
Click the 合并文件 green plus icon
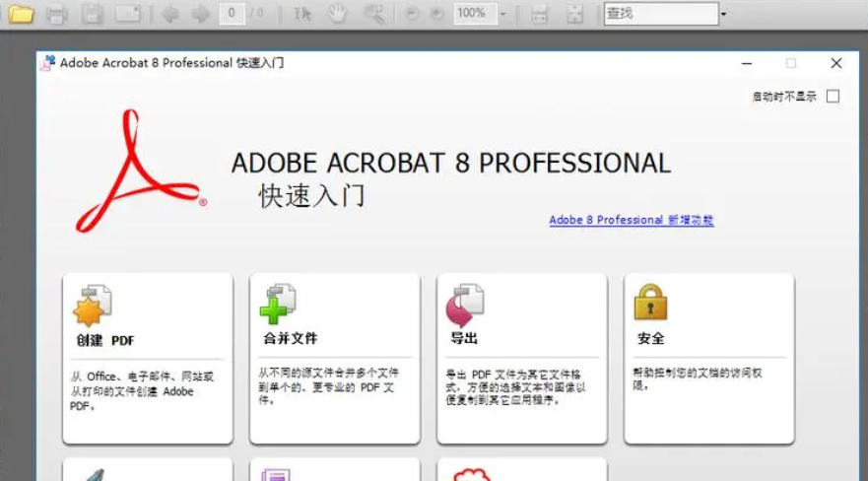point(278,305)
